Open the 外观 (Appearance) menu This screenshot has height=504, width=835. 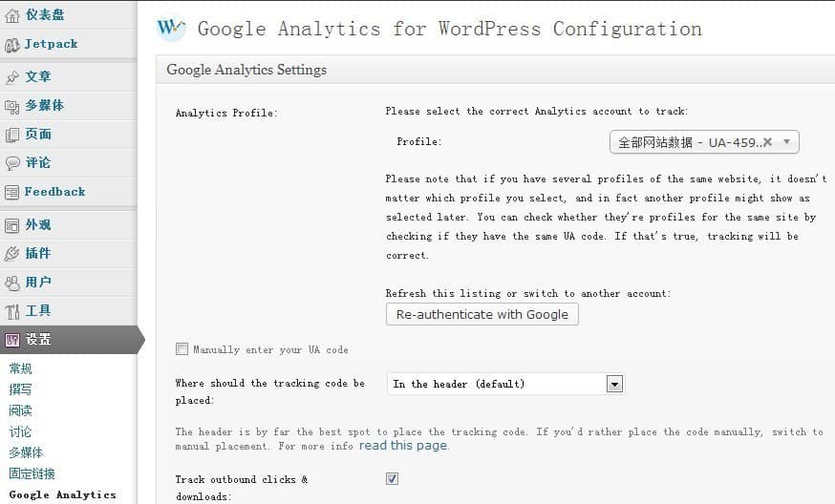tap(38, 225)
